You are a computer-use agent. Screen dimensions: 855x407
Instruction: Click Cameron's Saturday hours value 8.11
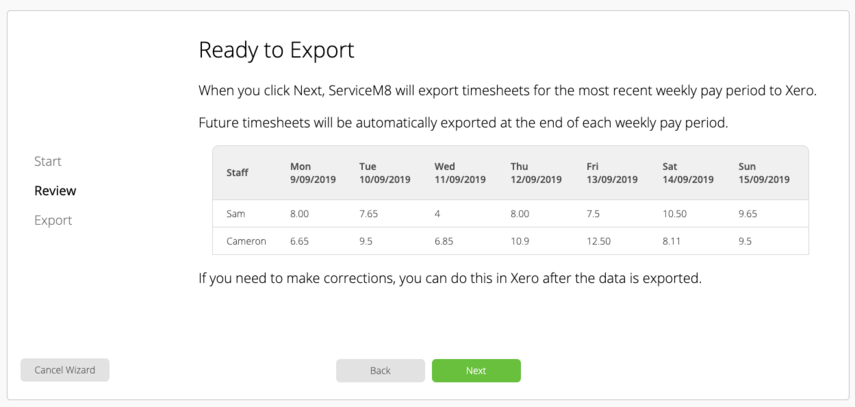point(671,241)
